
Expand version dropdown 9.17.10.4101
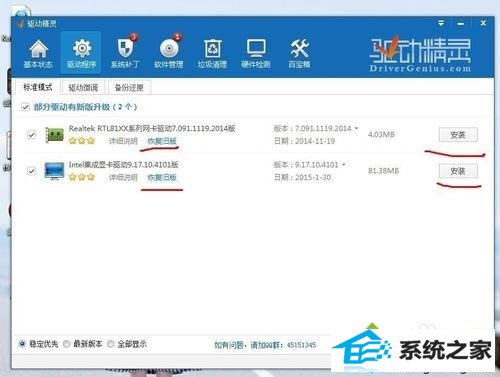pyautogui.click(x=343, y=165)
